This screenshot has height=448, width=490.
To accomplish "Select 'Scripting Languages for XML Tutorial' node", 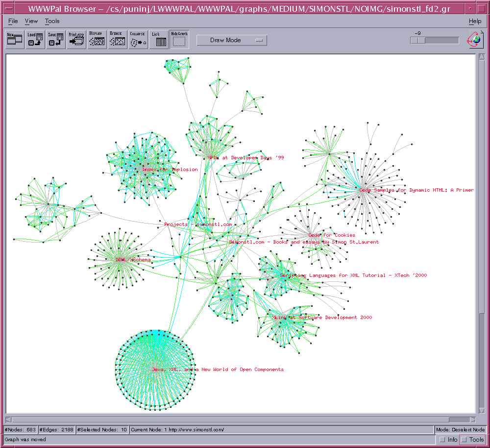I will click(x=353, y=275).
